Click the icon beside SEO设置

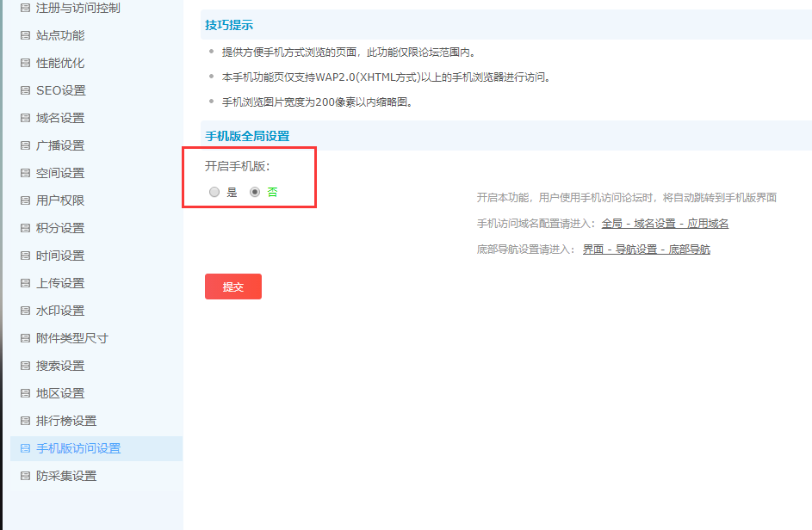coord(25,90)
